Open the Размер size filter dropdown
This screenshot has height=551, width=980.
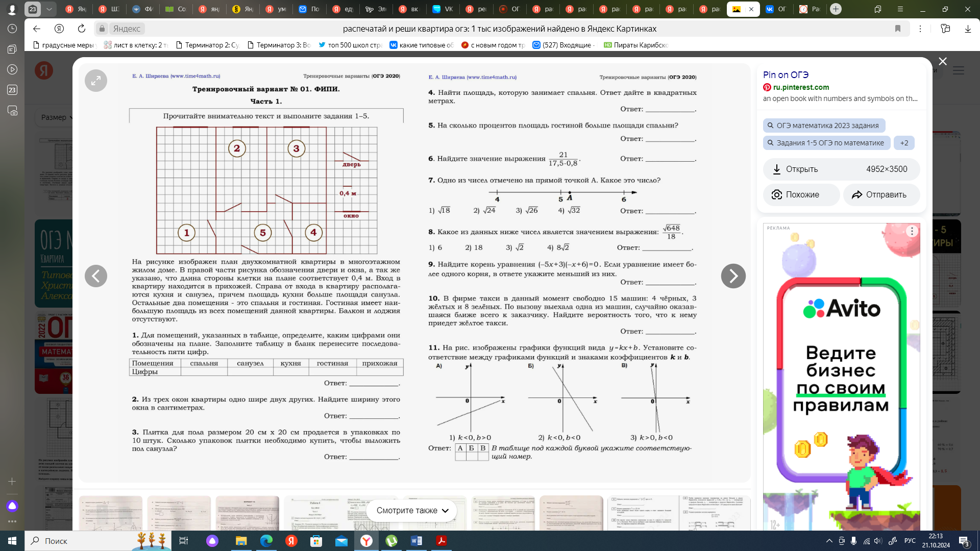click(56, 117)
